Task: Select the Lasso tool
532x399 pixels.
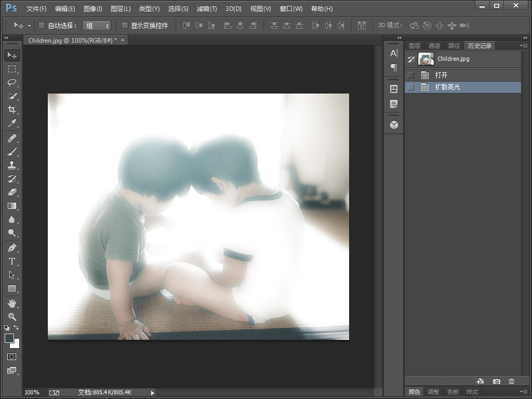Action: point(12,83)
